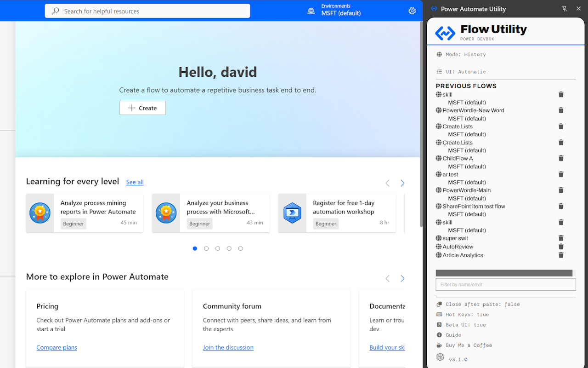Toggle Hot Keys: true

463,315
